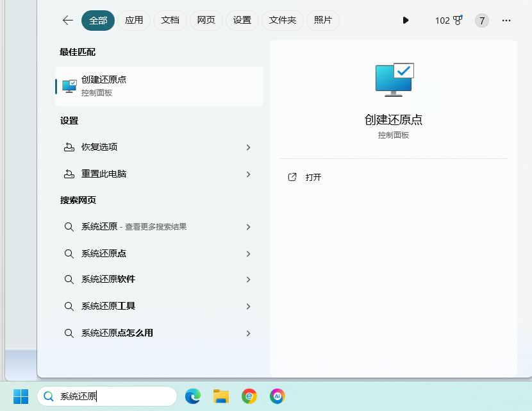Screen dimensions: 532x411
Task: Click the back arrow in search panel
Action: click(x=68, y=21)
